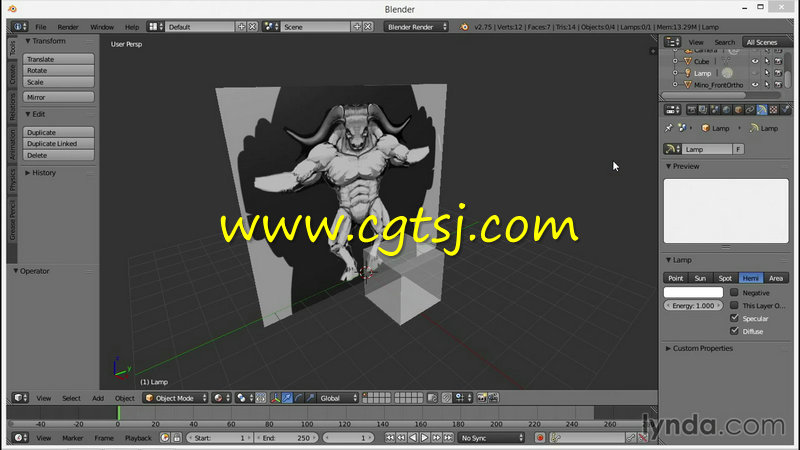Click the viewport shading sphere icon
Viewport: 800px width, 450px height.
[x=221, y=398]
